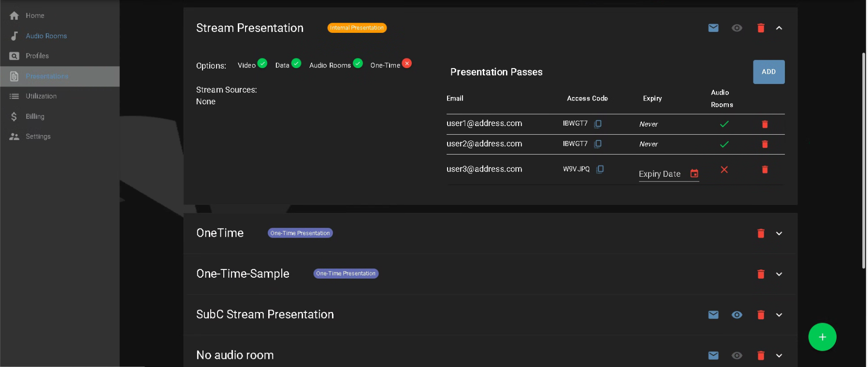Delete the user2@address.com pass
Viewport: 868px width, 367px height.
click(765, 144)
